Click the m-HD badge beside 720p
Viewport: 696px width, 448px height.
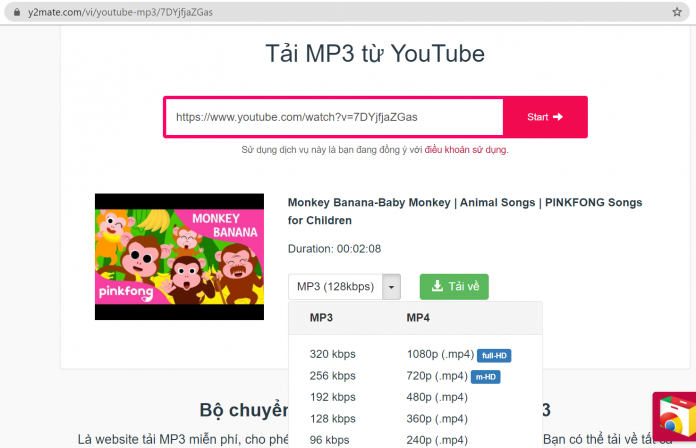pyautogui.click(x=485, y=377)
